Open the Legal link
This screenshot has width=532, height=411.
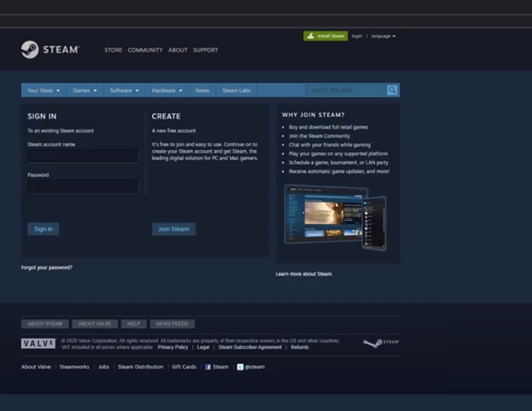(x=203, y=347)
